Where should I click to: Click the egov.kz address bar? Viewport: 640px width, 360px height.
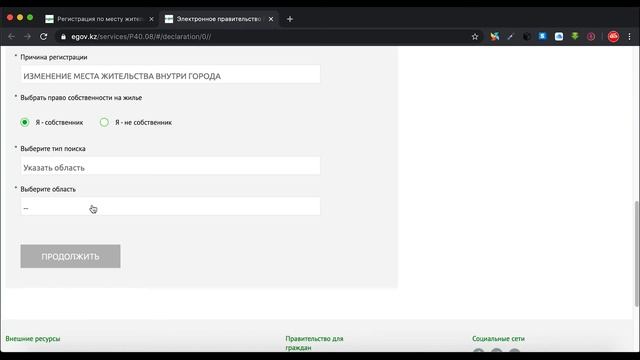(261, 37)
